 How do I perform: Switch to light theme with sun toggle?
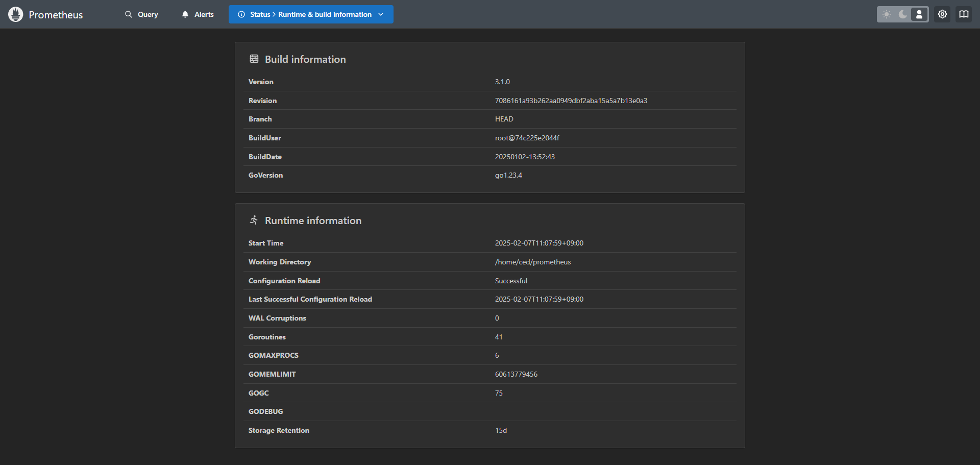[887, 14]
